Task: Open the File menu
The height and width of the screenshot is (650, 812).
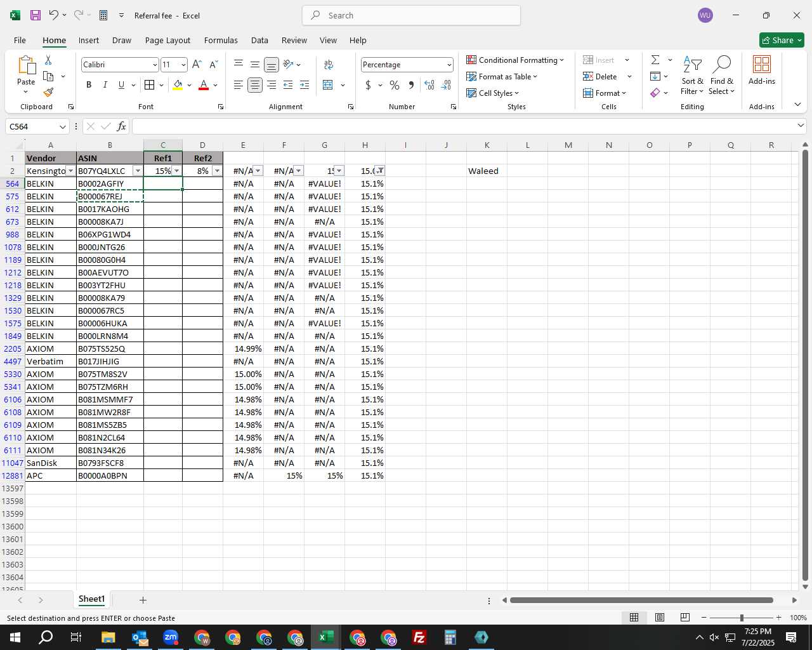Action: tap(20, 40)
